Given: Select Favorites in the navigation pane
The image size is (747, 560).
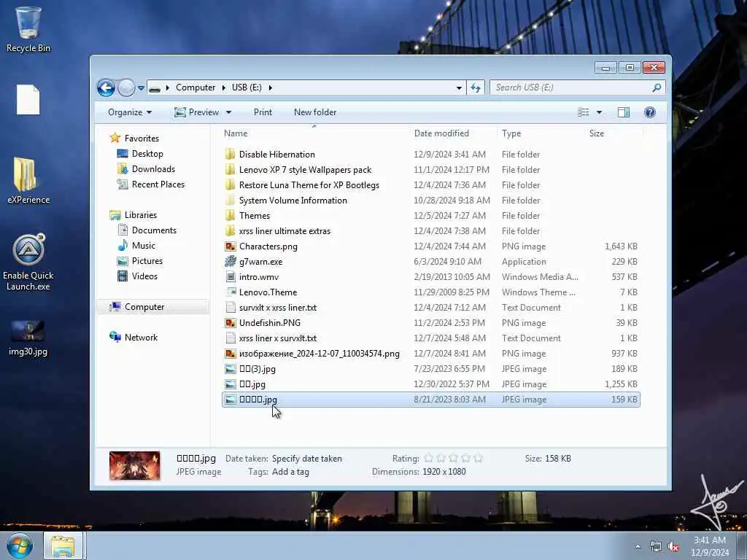Looking at the screenshot, I should point(142,138).
